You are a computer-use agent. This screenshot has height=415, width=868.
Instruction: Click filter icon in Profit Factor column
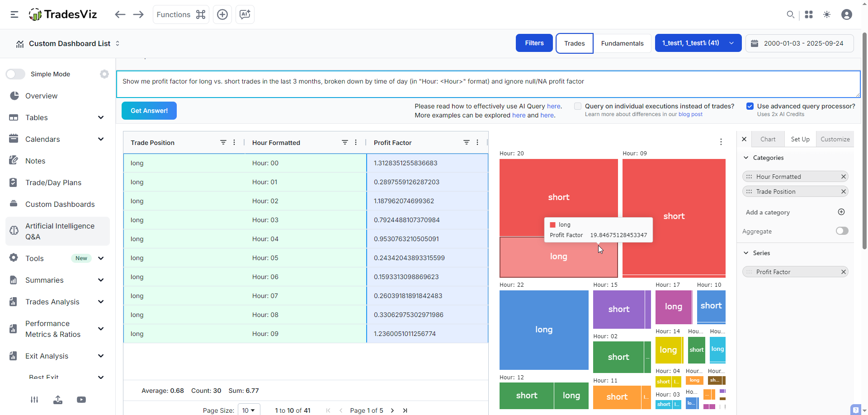[x=466, y=142]
